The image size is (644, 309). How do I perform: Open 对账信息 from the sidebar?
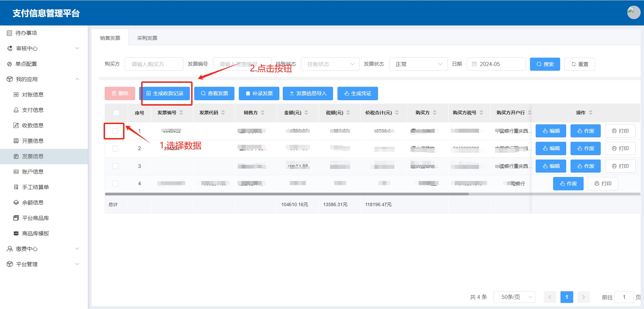pyautogui.click(x=33, y=95)
